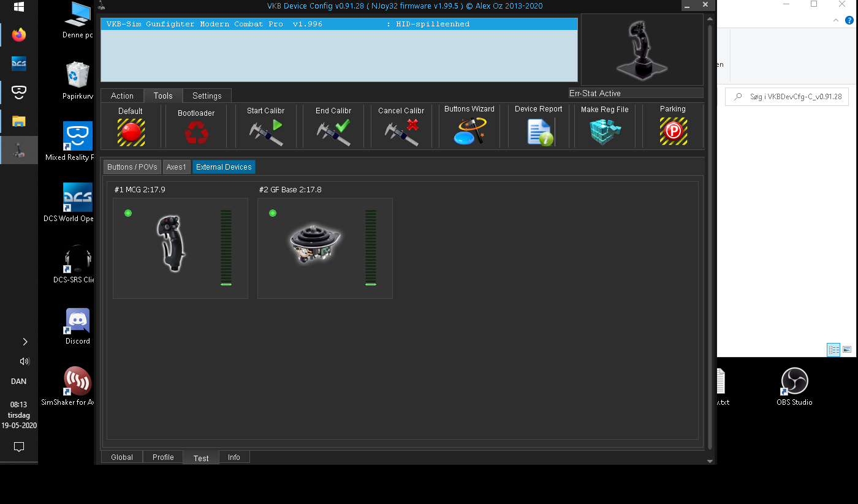The height and width of the screenshot is (504, 858).
Task: Open the Settings tab
Action: coord(207,96)
